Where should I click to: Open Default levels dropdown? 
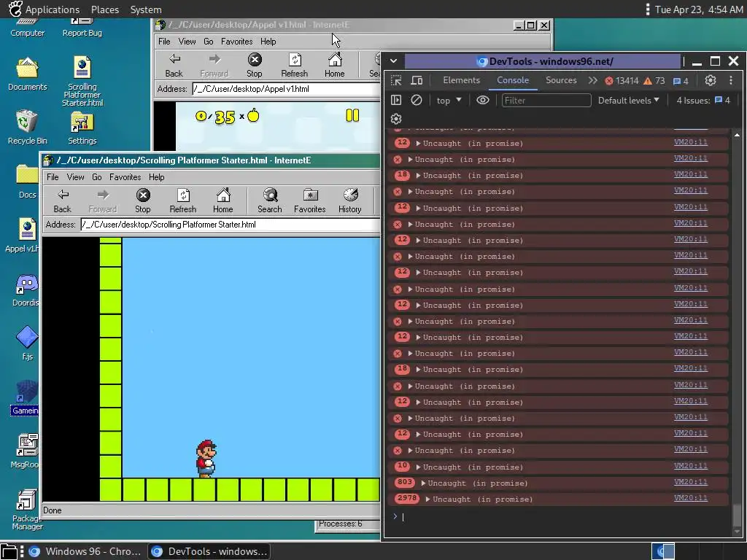[628, 100]
